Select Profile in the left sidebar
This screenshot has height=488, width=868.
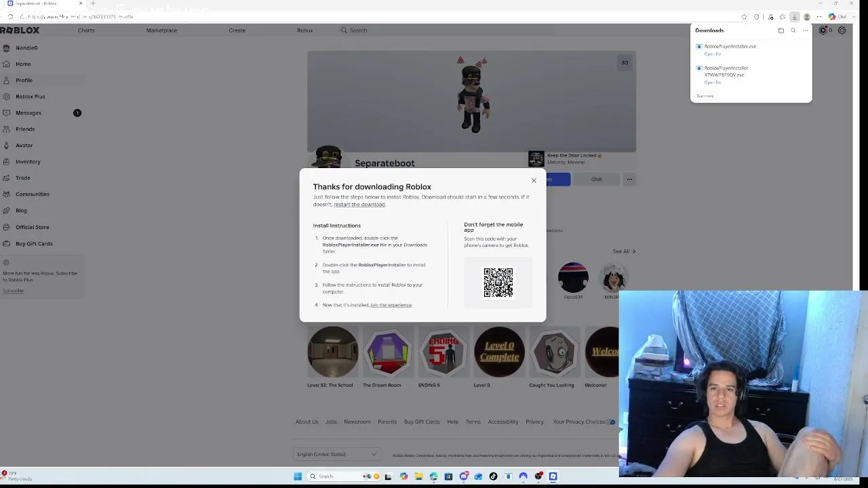pos(42,81)
